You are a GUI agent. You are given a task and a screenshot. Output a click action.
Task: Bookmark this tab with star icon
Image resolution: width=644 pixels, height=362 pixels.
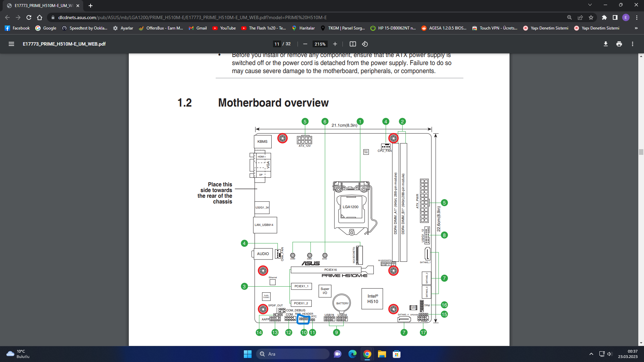[x=591, y=17]
